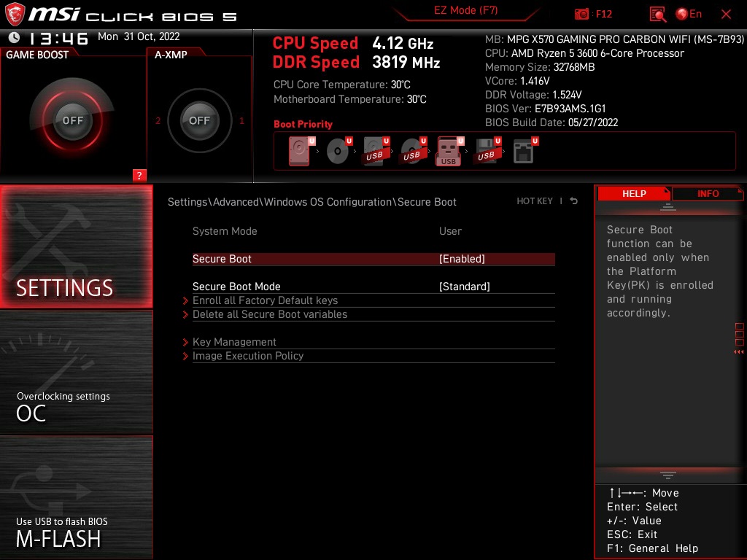Screen dimensions: 747x560
Task: Select the USB floppy boot priority icon
Action: (487, 151)
